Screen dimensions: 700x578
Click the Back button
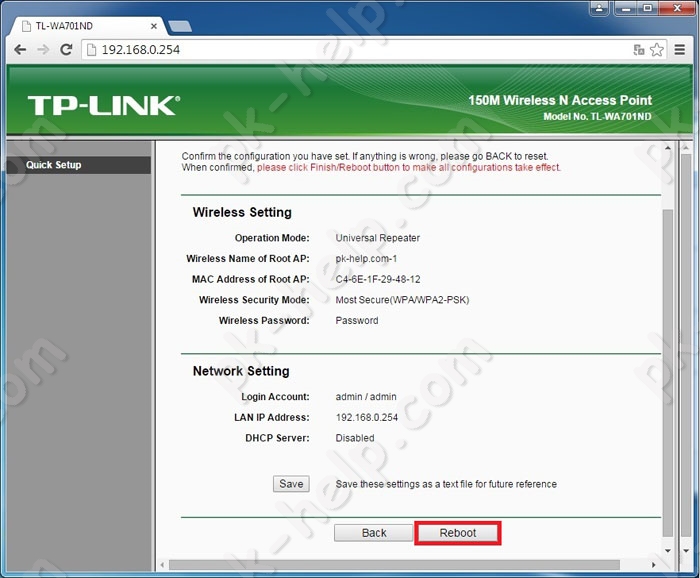point(374,533)
